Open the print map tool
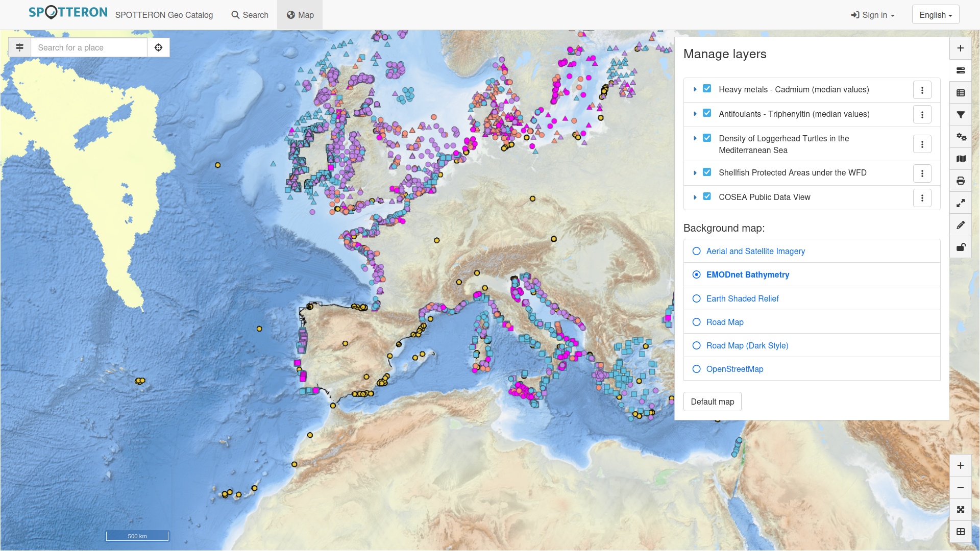This screenshot has width=980, height=551. [961, 181]
